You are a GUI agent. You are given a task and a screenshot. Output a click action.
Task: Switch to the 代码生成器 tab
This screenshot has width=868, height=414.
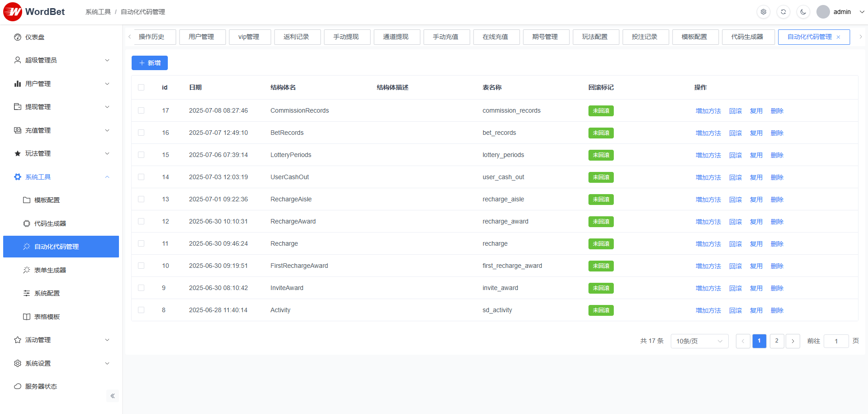[x=747, y=37]
